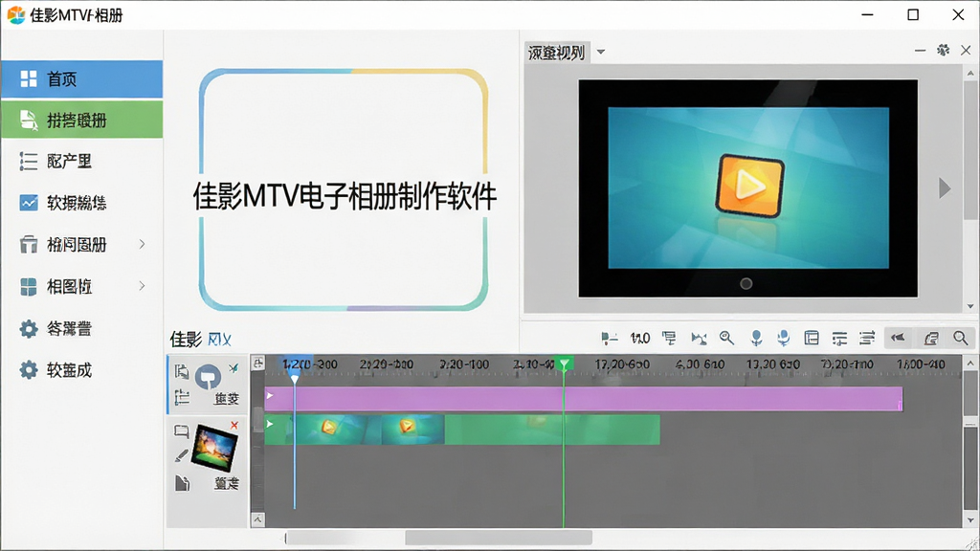Click the timeline track height slider handle

click(258, 418)
